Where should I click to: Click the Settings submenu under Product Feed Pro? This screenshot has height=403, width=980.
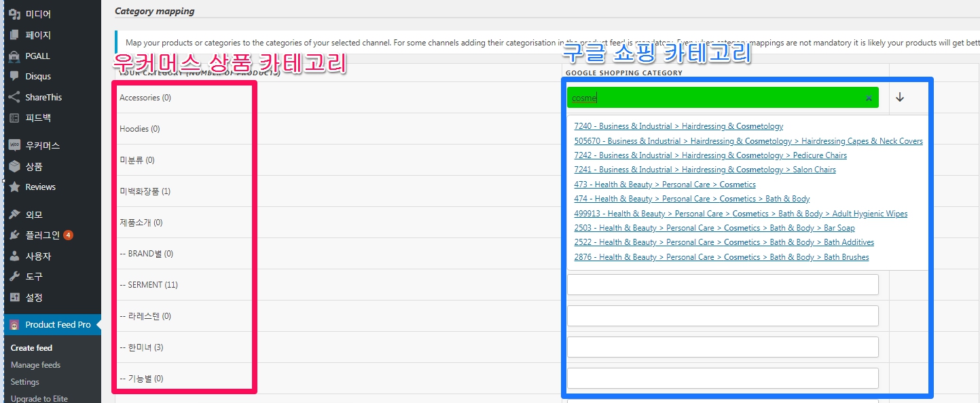[x=25, y=382]
